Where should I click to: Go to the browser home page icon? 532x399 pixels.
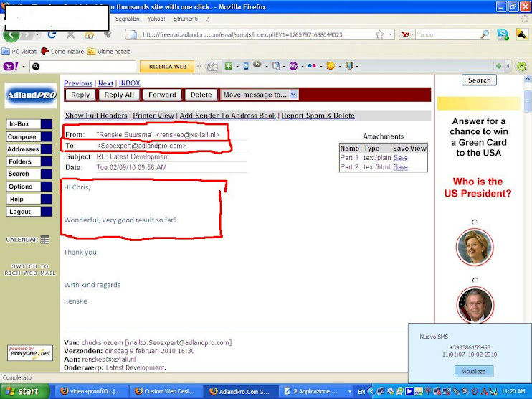(89, 34)
